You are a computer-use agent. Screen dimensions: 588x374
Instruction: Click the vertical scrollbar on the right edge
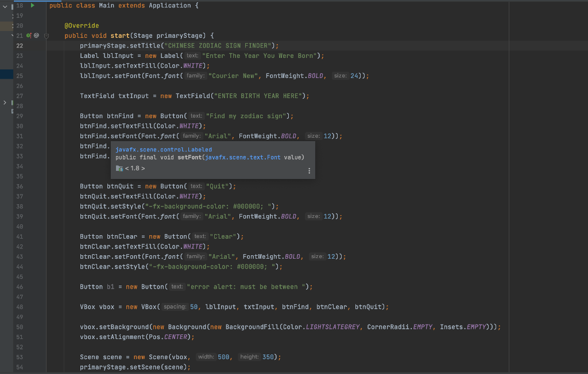point(585,172)
